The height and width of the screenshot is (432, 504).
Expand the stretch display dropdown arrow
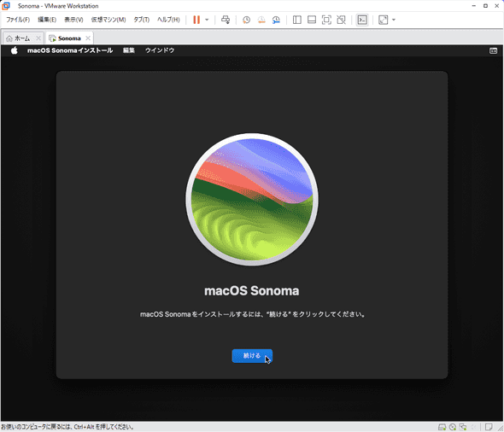(394, 20)
